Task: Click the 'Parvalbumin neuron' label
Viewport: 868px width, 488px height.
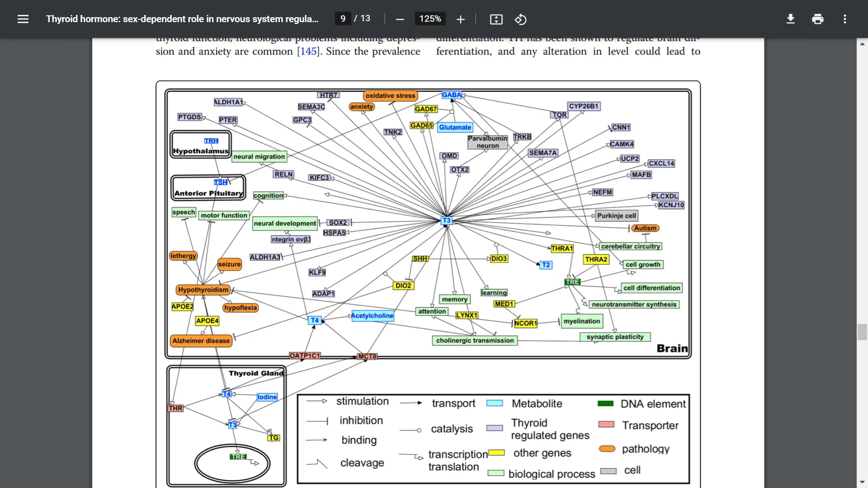Action: [487, 142]
